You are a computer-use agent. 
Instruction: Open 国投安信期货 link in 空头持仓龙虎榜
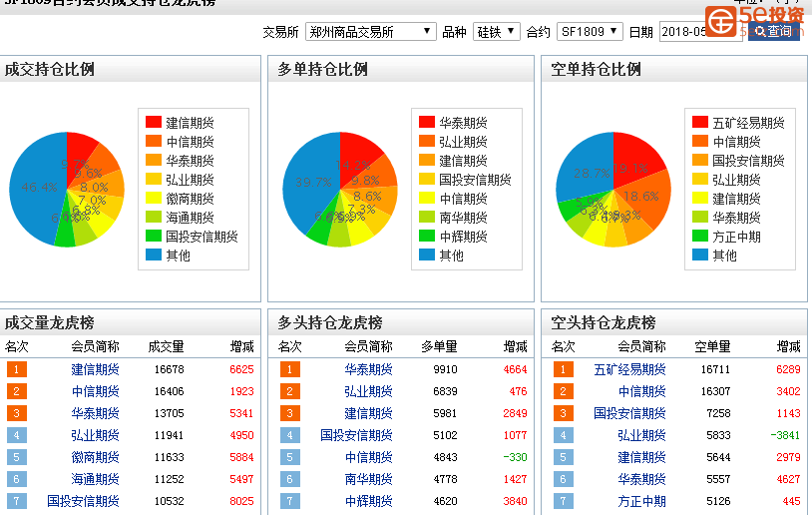click(629, 413)
